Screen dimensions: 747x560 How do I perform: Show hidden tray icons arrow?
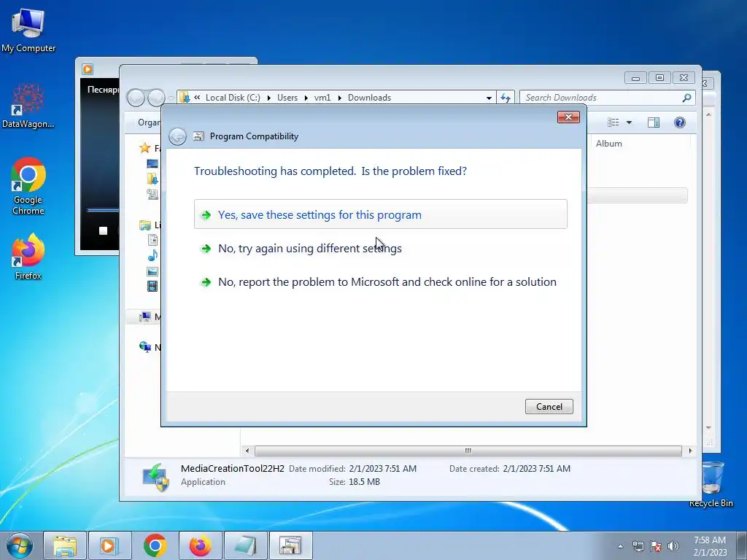tap(620, 546)
